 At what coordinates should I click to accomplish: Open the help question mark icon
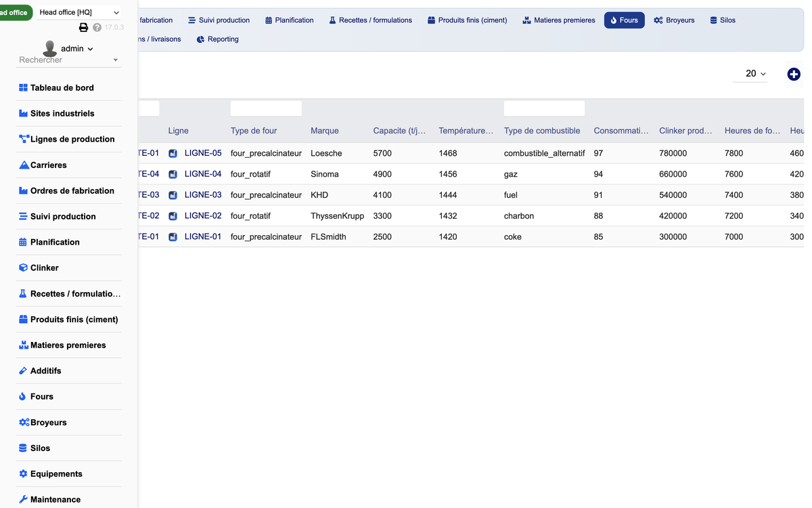click(97, 28)
